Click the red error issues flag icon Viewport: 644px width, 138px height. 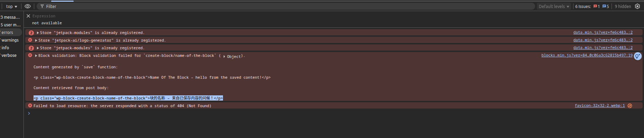595,6
